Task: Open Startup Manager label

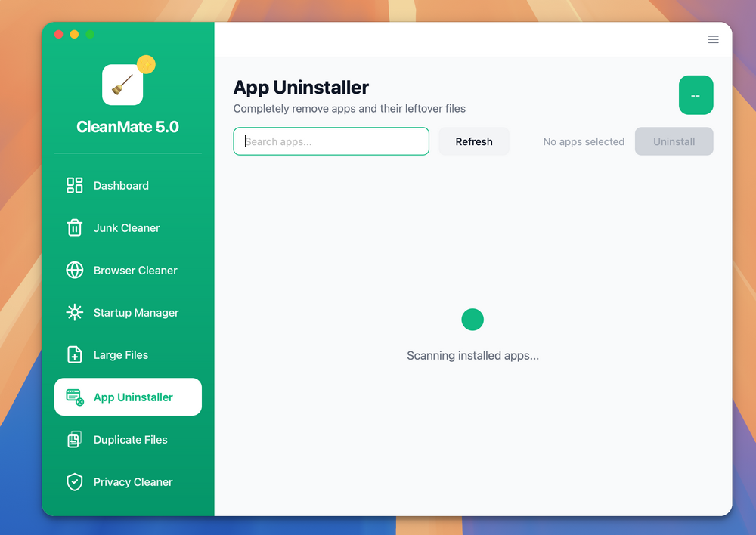Action: (x=136, y=313)
